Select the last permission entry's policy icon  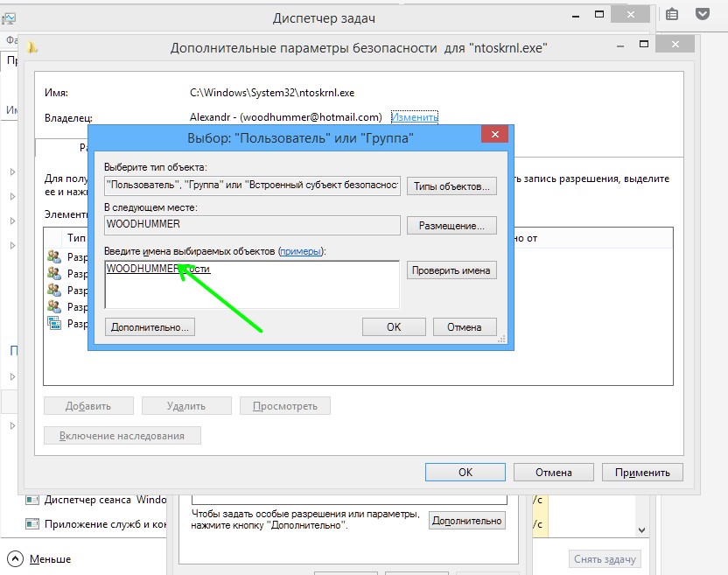click(54, 323)
